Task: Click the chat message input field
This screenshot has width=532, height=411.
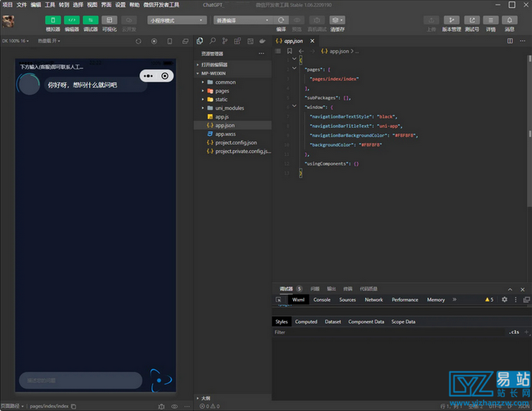Action: click(x=80, y=381)
